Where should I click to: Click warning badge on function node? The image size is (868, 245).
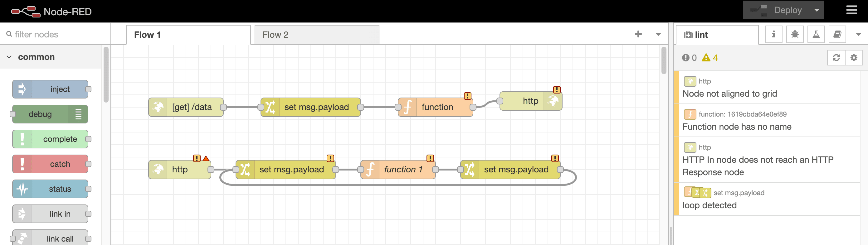coord(467,96)
